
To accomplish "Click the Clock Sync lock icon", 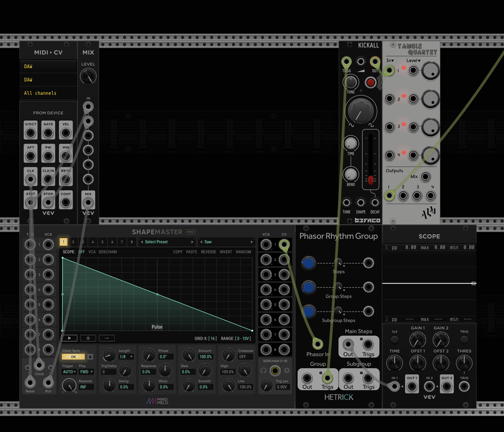I will 90,357.
